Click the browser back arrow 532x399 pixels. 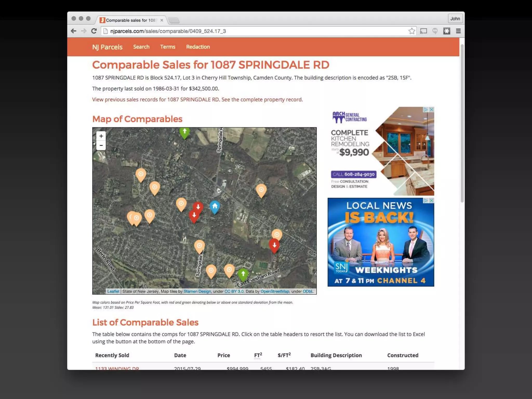(x=74, y=31)
